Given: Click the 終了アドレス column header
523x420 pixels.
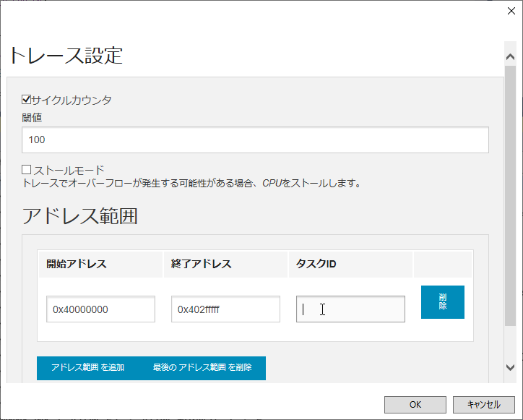Looking at the screenshot, I should (202, 264).
